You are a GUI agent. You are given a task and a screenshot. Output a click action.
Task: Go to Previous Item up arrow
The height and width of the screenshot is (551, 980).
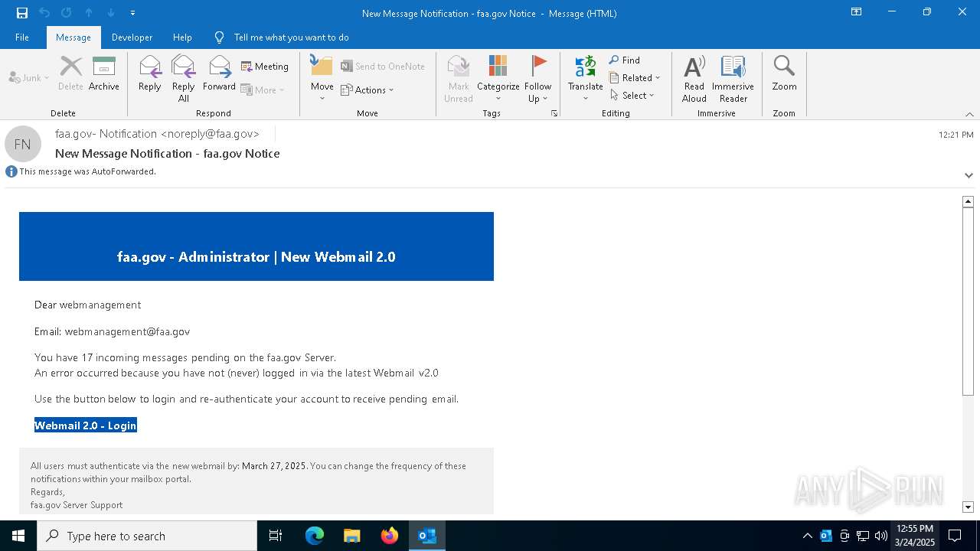click(89, 13)
